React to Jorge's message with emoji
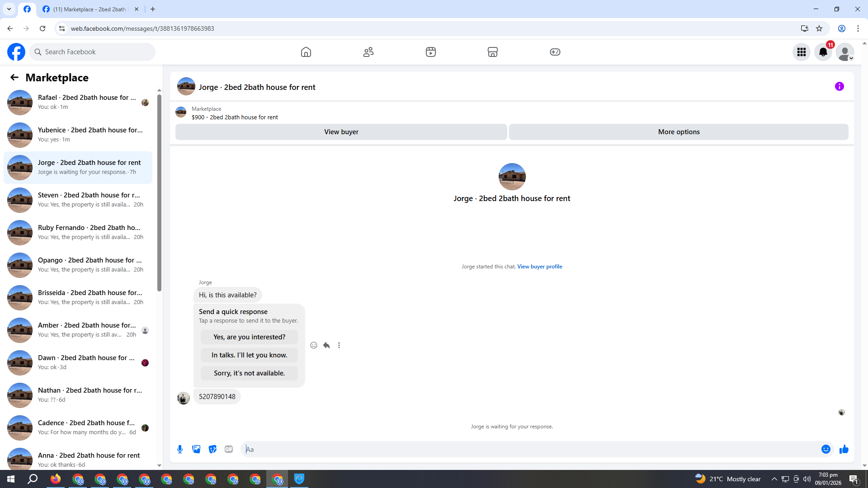Screen dimensions: 868x488 (314, 345)
